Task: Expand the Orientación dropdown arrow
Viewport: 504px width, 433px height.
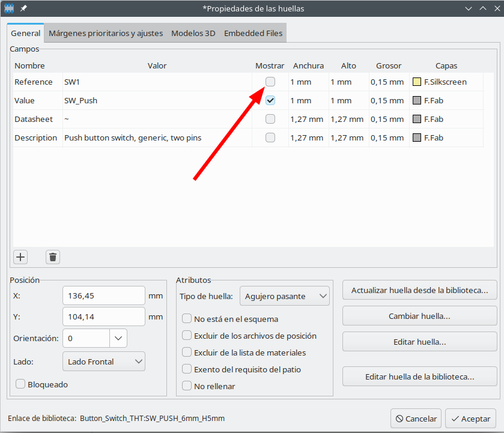Action: [x=118, y=338]
